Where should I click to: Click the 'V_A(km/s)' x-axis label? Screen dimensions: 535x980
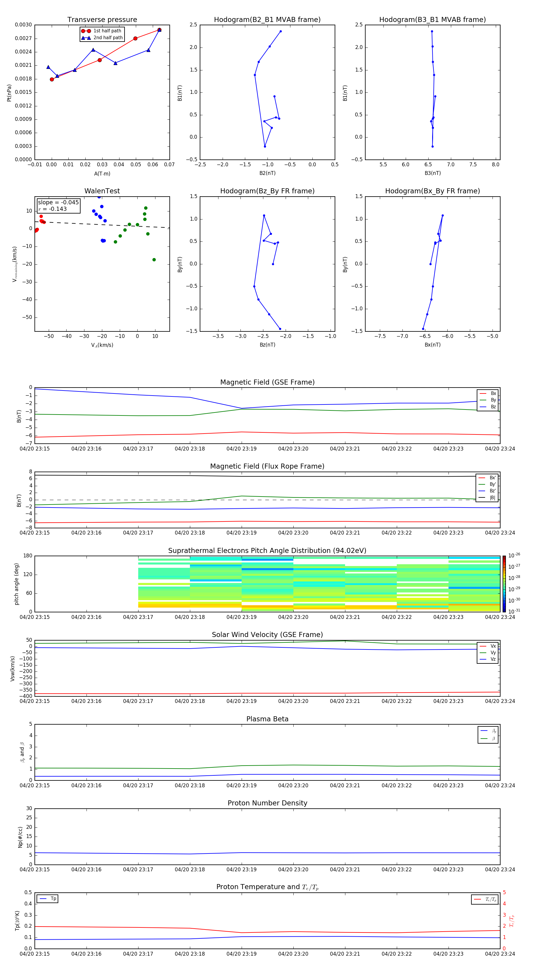(102, 345)
